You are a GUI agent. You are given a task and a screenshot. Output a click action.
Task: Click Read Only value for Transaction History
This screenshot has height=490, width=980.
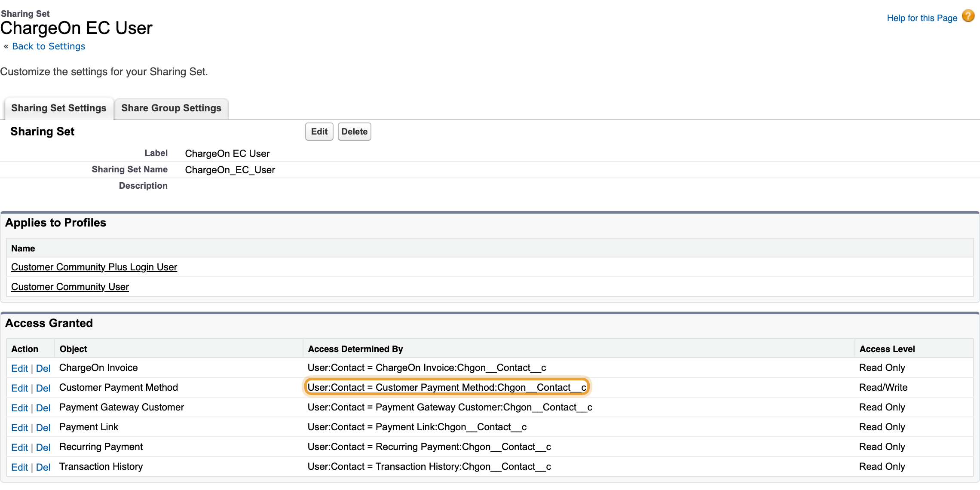tap(882, 467)
